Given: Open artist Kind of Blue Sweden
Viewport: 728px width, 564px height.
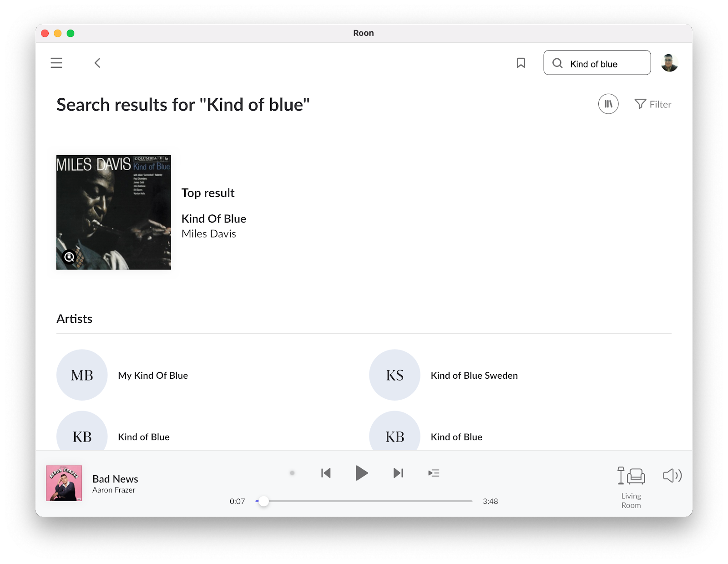Looking at the screenshot, I should [x=474, y=376].
